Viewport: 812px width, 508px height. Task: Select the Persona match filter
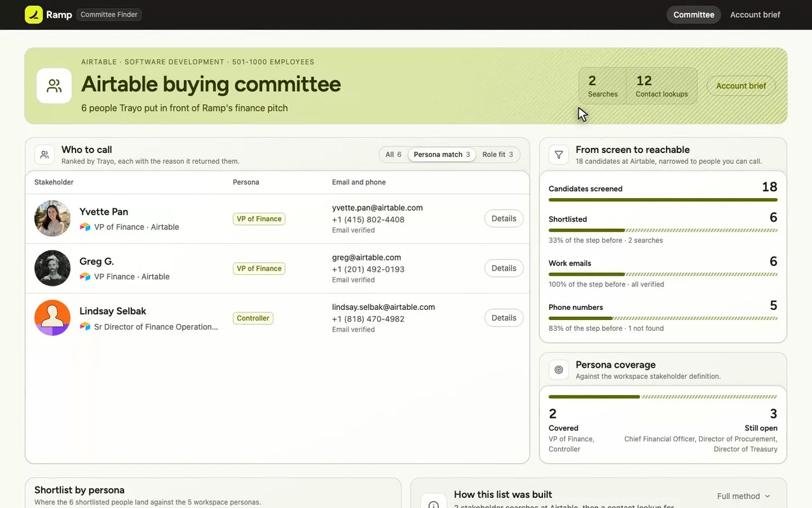[442, 154]
